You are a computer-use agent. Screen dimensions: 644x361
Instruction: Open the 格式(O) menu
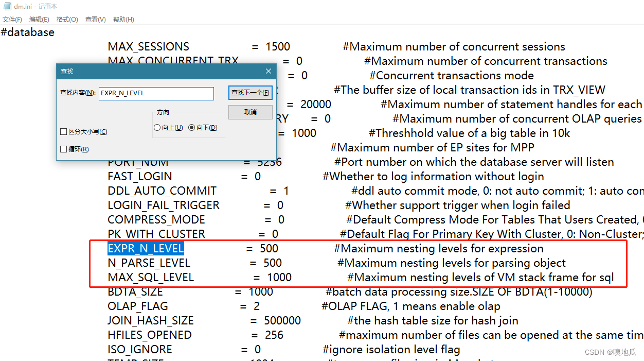pyautogui.click(x=67, y=19)
